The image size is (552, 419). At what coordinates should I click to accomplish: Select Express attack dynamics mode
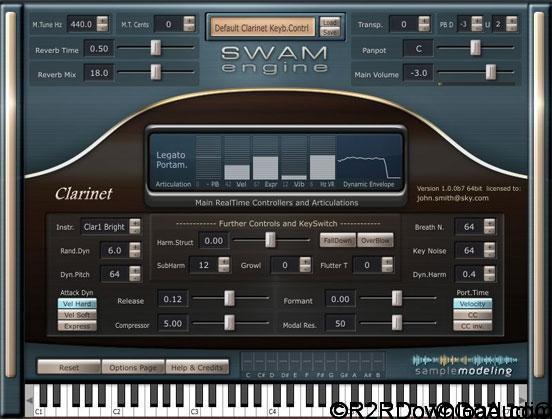coord(77,326)
